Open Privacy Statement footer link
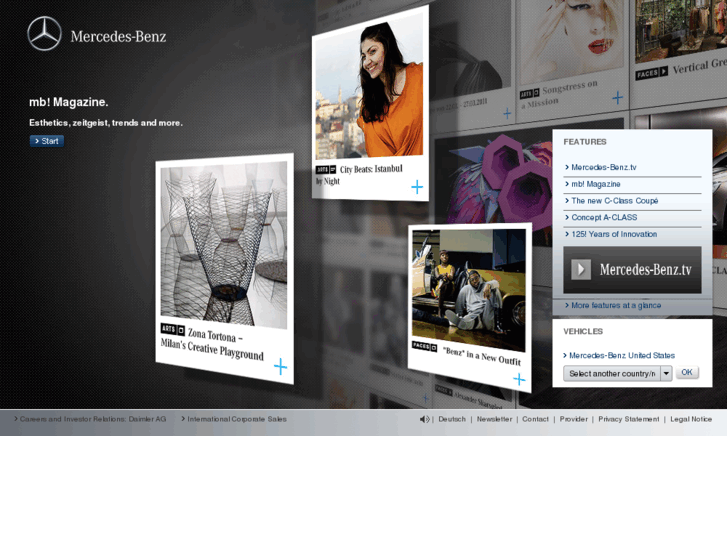 (629, 419)
